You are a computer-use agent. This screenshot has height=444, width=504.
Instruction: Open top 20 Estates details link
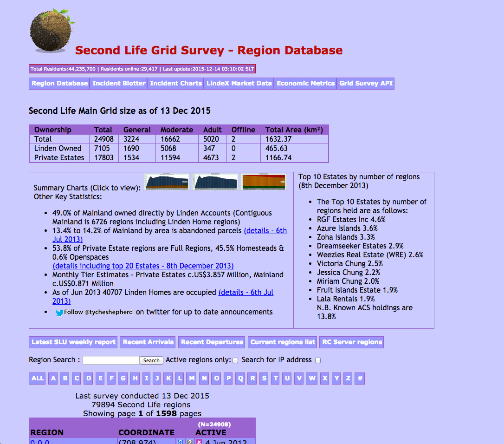(x=143, y=266)
